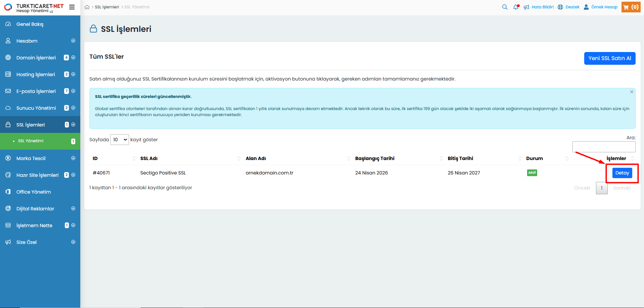Sort table by Durum column
Viewport: 644px width, 308px height.
[547, 158]
